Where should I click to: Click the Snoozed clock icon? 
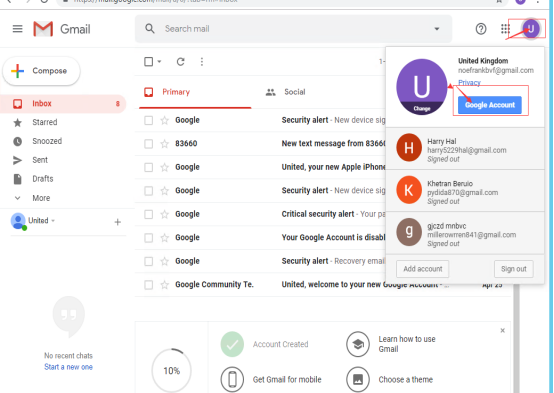17,141
